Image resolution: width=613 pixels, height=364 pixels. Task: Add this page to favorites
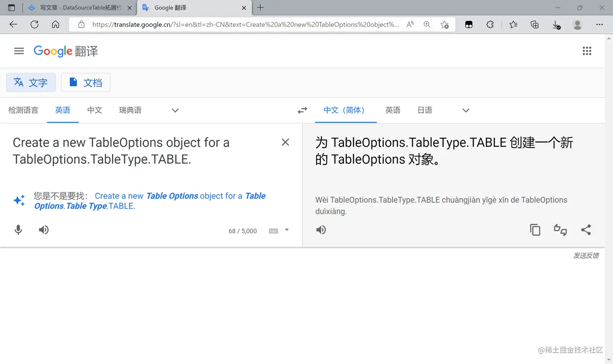tap(444, 24)
